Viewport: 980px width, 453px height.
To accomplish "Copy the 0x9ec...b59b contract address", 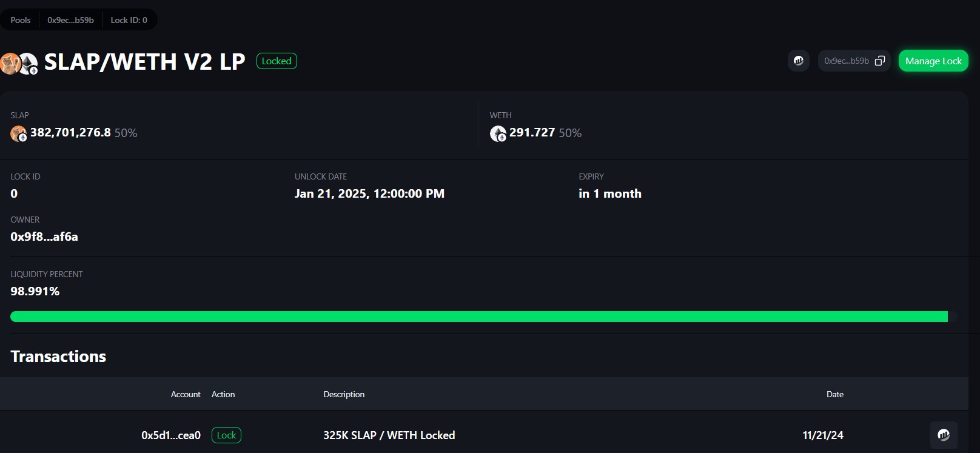I will coord(880,61).
